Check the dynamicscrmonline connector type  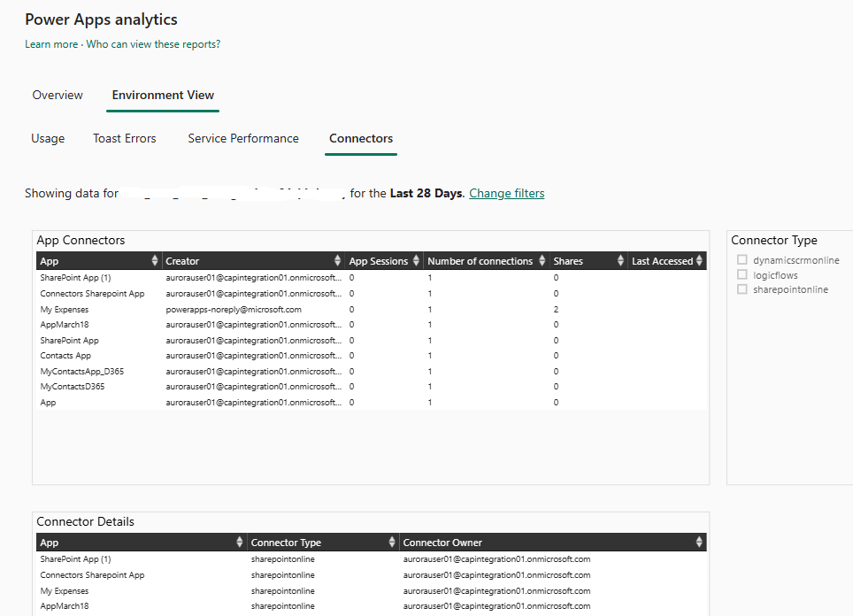point(742,260)
